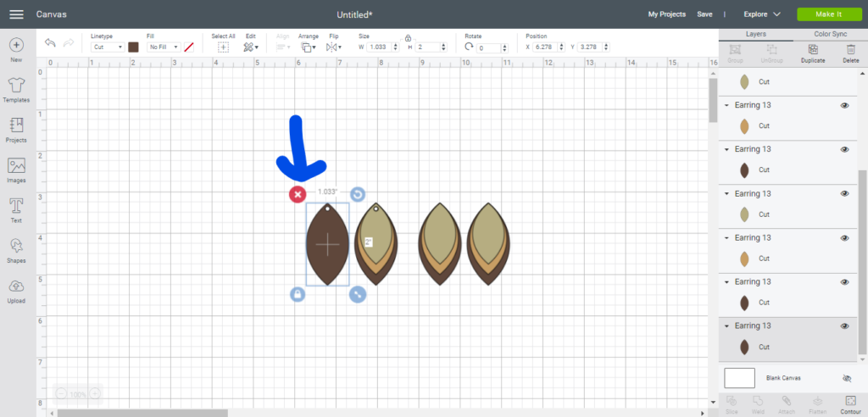Screen dimensions: 868x417
Task: Select the layered earring with the hole
Action: click(x=376, y=244)
